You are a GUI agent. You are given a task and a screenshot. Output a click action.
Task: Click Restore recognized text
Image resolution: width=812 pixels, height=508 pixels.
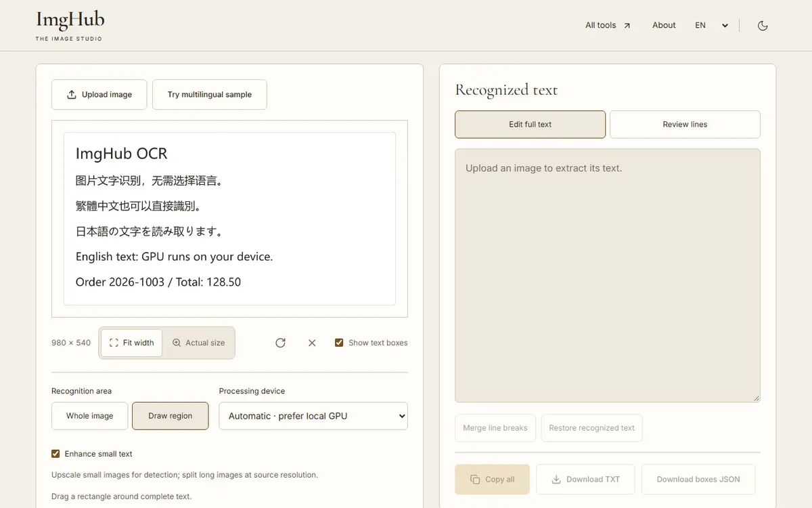[592, 428]
